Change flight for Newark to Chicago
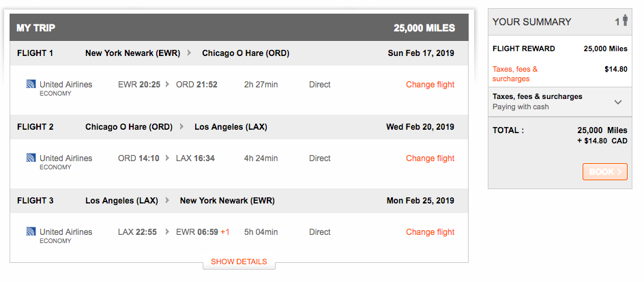644x282 pixels. (x=430, y=85)
